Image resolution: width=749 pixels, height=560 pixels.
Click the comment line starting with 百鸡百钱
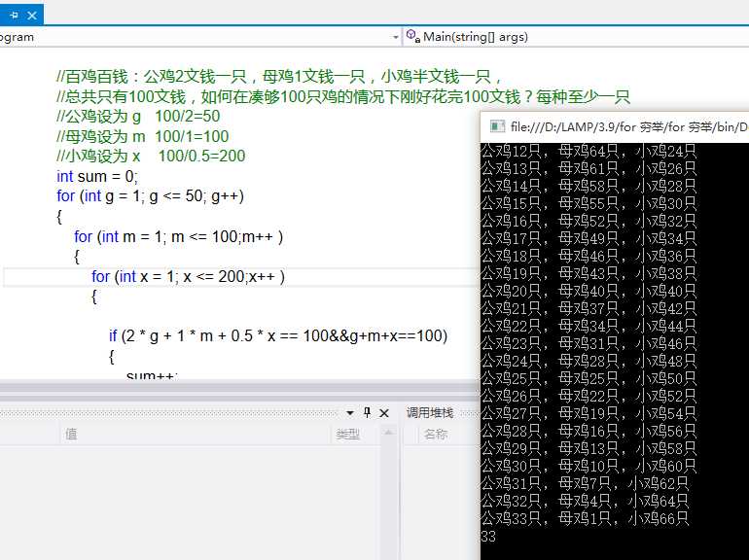coord(279,77)
